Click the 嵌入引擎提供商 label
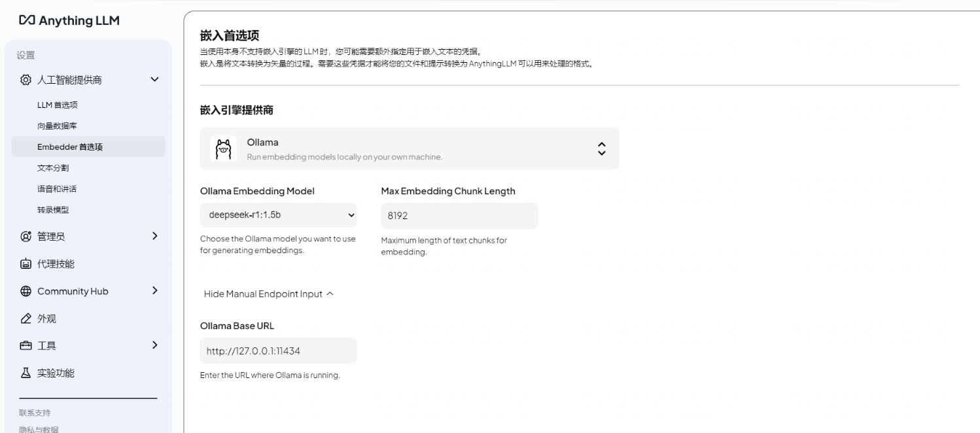Viewport: 980px width, 433px height. [x=237, y=110]
